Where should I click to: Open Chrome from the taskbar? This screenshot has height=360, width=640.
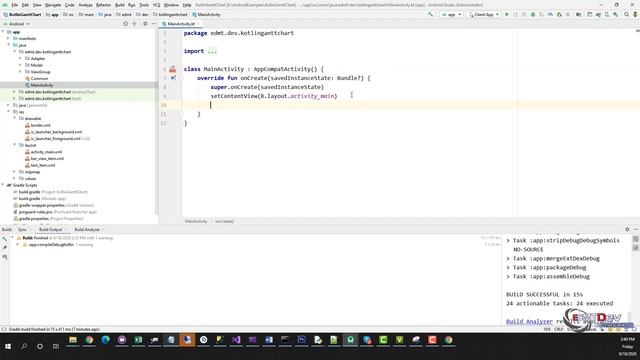tap(89, 340)
